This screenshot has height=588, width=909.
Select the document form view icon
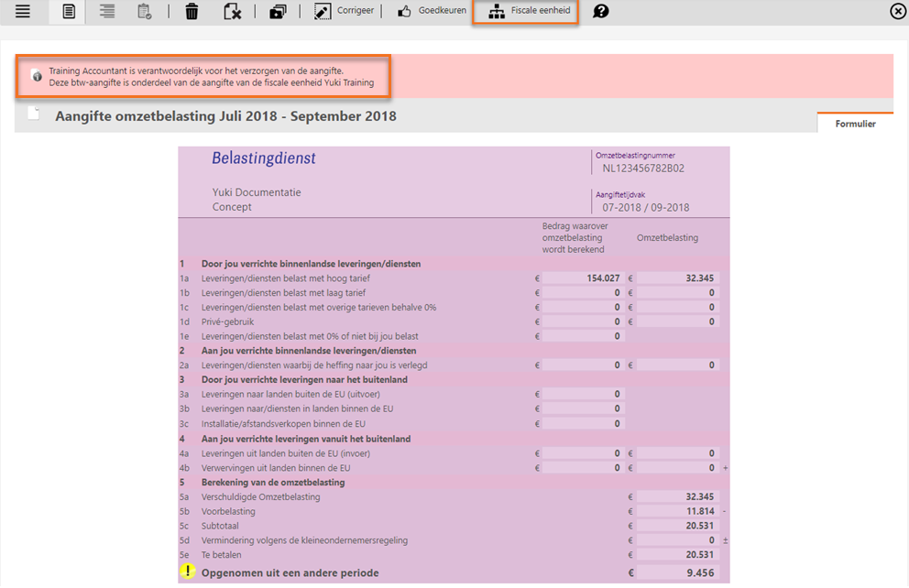pyautogui.click(x=69, y=11)
